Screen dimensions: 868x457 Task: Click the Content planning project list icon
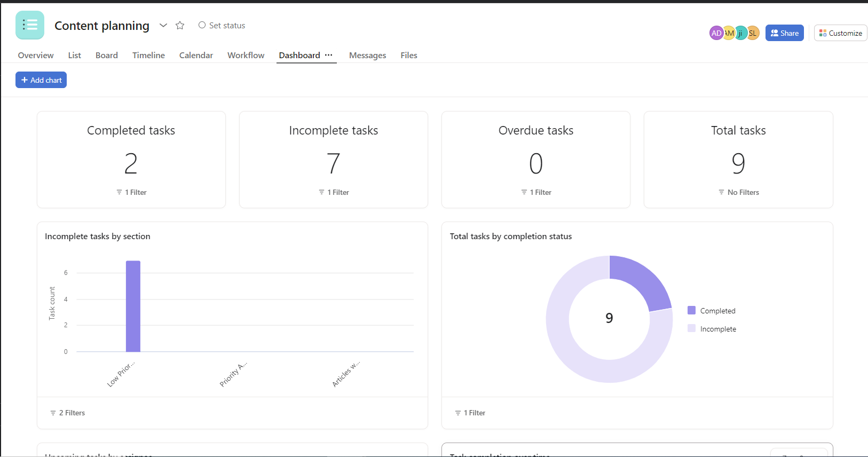click(x=30, y=25)
